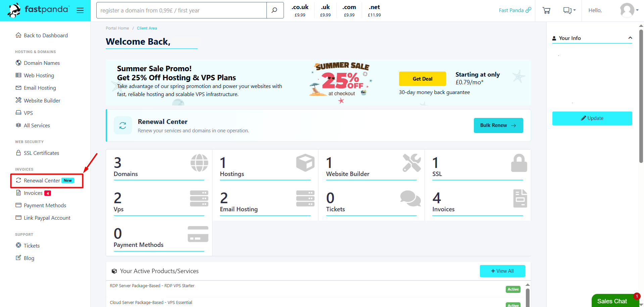
Task: Click the page vertical scrollbar
Action: (641, 96)
